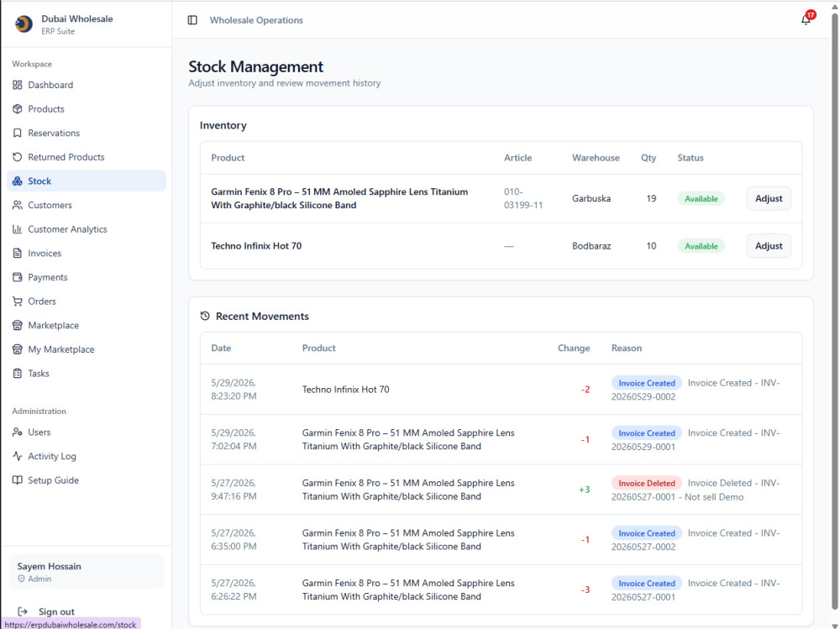The height and width of the screenshot is (629, 840).
Task: Toggle the sidebar panel icon
Action: pos(192,20)
